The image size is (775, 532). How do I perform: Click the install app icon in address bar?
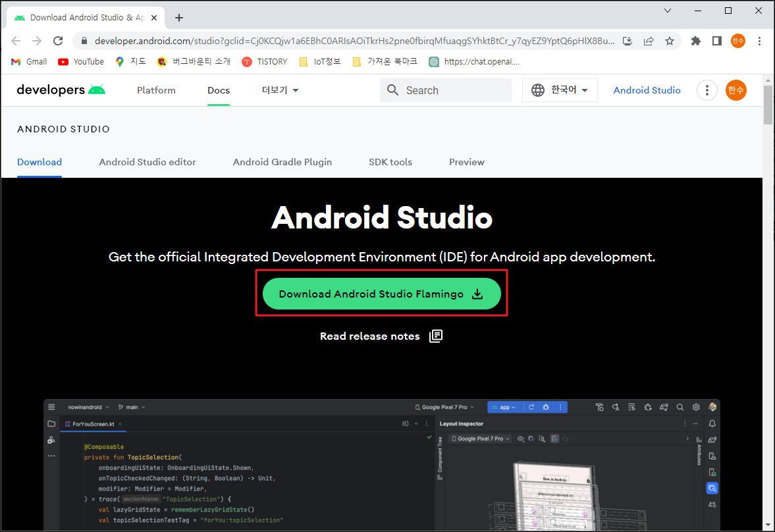tap(628, 41)
